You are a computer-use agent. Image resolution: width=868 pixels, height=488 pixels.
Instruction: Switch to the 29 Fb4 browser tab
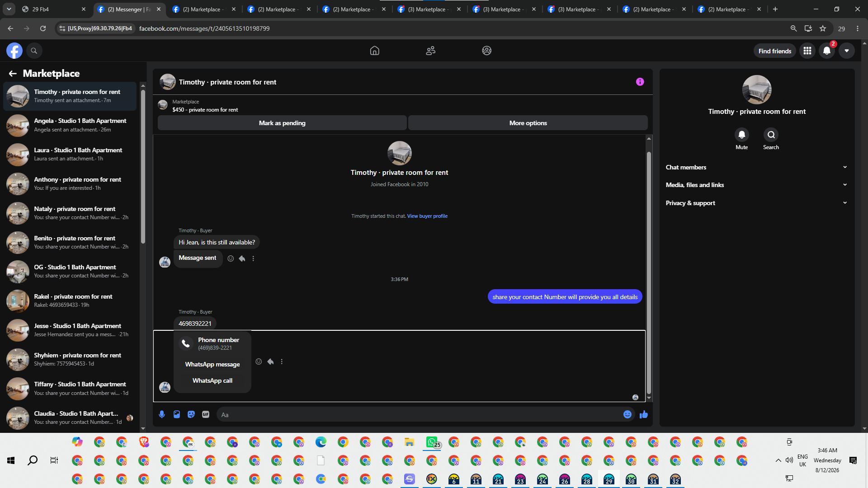pos(54,9)
